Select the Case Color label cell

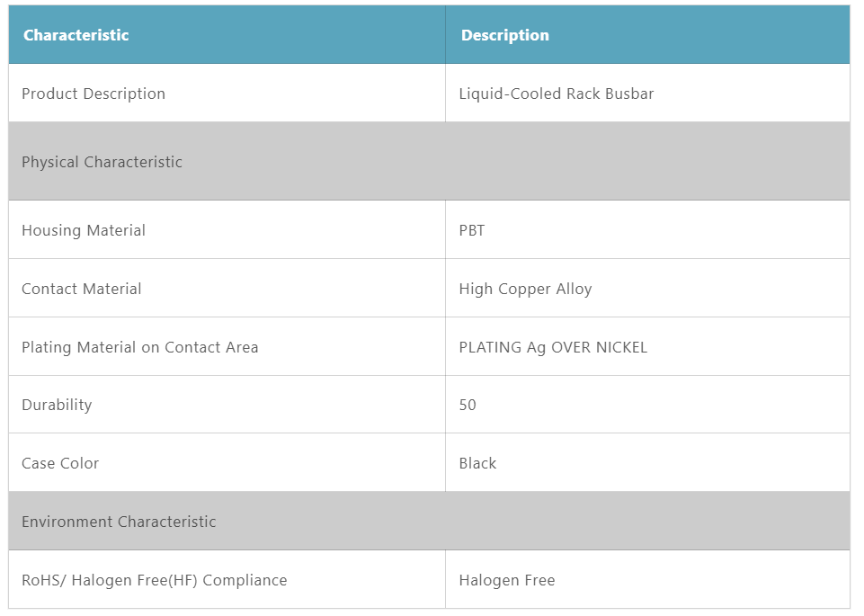tap(60, 463)
